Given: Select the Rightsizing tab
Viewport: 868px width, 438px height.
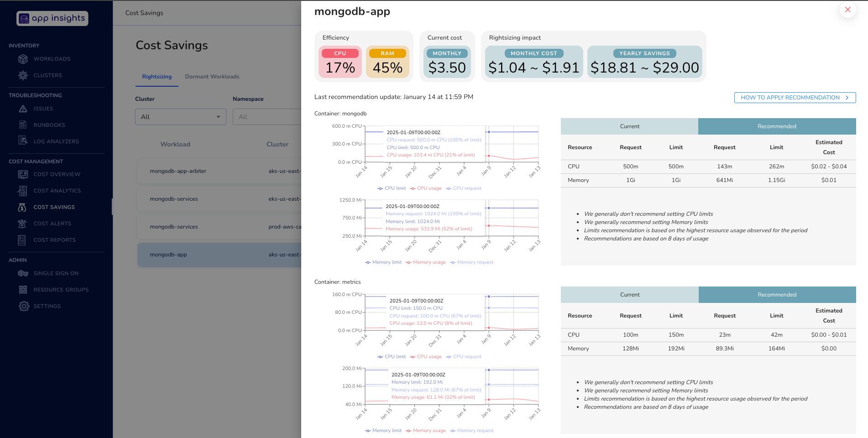Looking at the screenshot, I should tap(157, 77).
